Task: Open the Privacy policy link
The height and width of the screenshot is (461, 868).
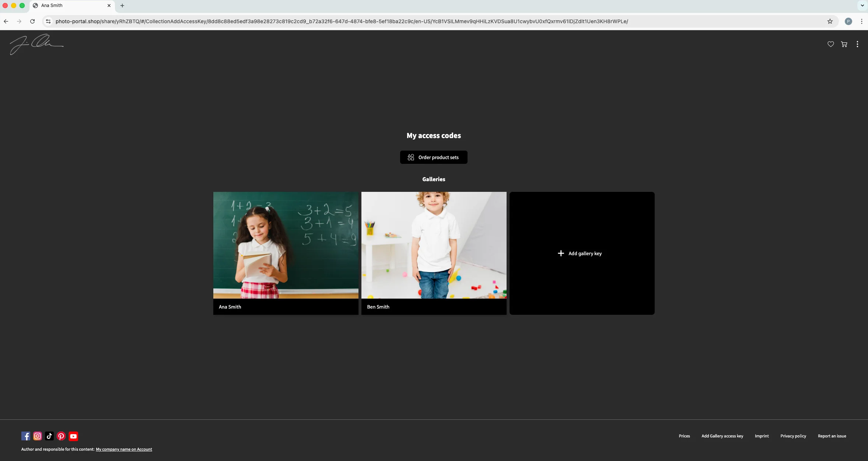Action: (x=793, y=436)
